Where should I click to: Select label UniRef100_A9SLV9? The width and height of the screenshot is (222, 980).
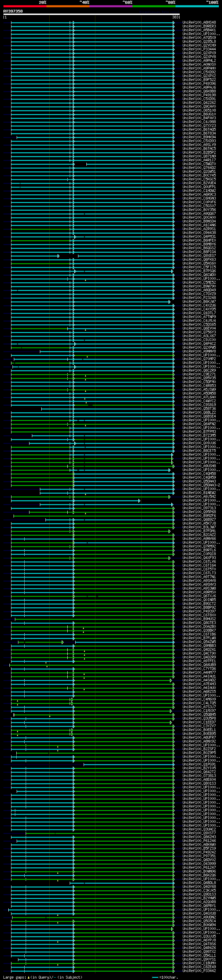pos(199,145)
